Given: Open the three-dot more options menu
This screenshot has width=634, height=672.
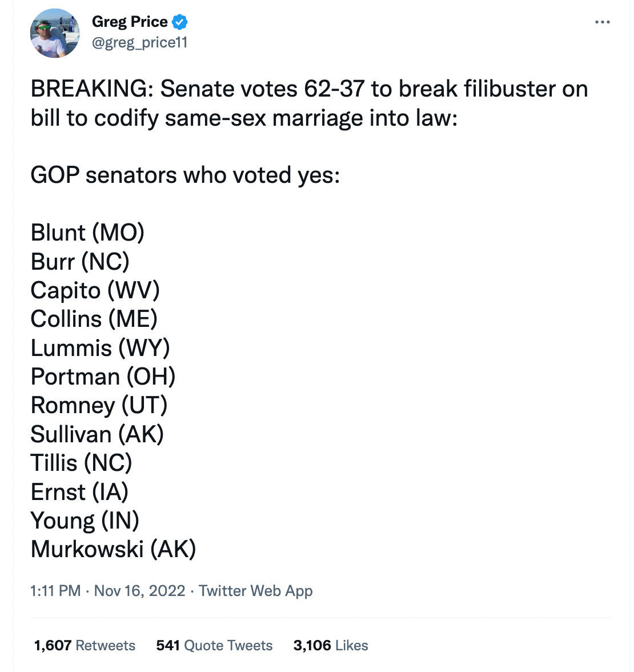Looking at the screenshot, I should click(x=602, y=22).
